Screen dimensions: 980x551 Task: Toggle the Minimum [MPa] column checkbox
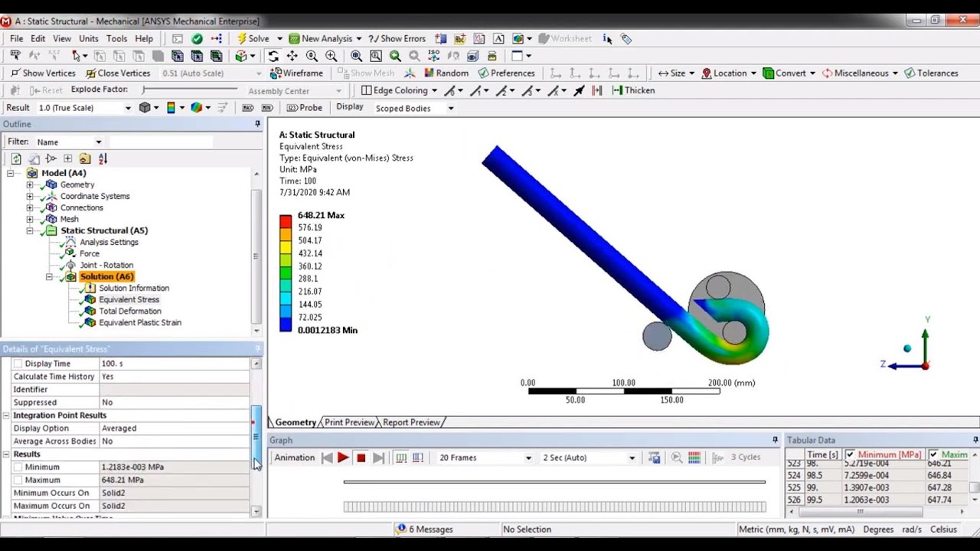[850, 455]
